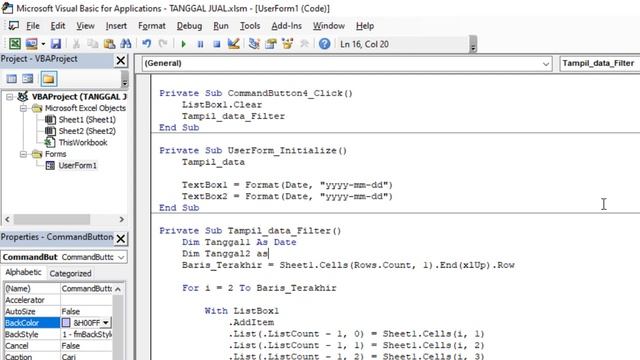The image size is (640, 360).
Task: Open the Debug menu
Action: pyautogui.click(x=189, y=26)
